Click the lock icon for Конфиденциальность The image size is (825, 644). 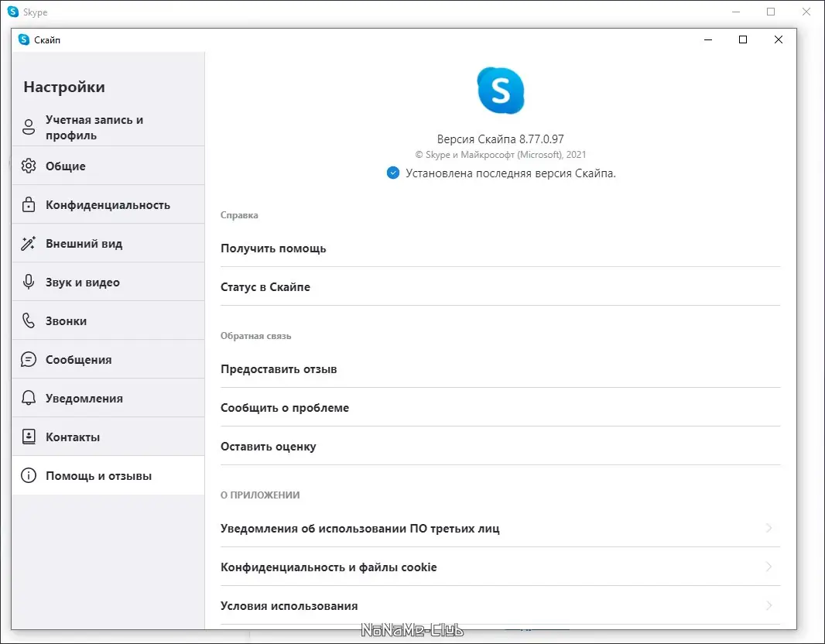29,204
